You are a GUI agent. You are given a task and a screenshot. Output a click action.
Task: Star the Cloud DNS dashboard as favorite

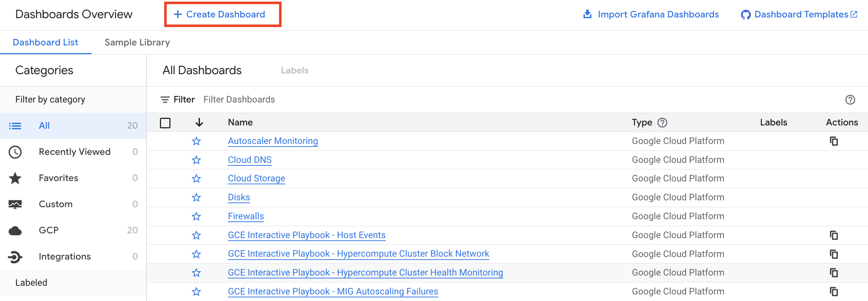(196, 160)
